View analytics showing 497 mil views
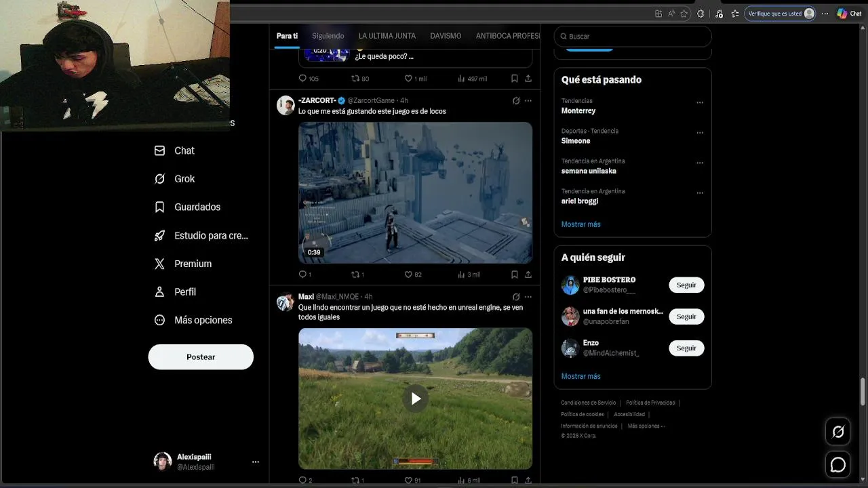This screenshot has height=488, width=868. click(472, 79)
